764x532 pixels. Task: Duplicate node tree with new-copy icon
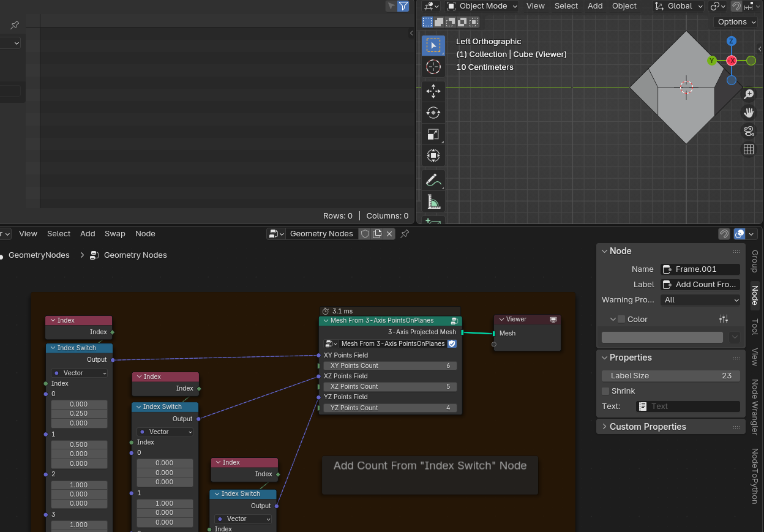(x=377, y=234)
